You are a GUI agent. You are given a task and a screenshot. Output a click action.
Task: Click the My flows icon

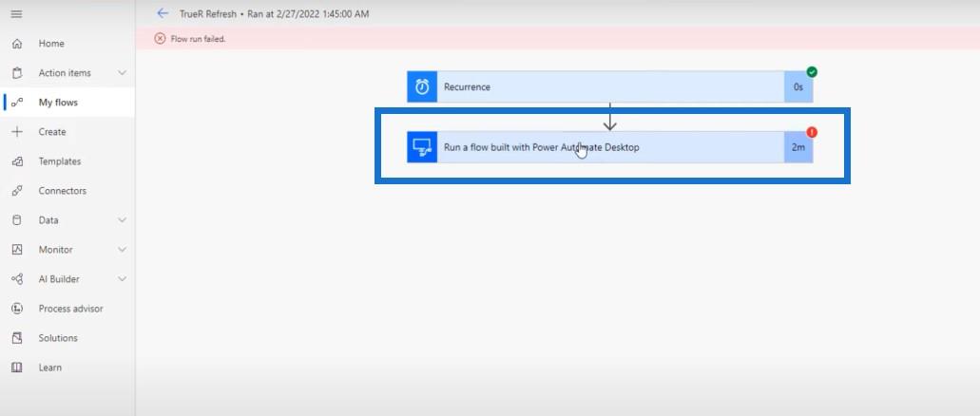[17, 103]
